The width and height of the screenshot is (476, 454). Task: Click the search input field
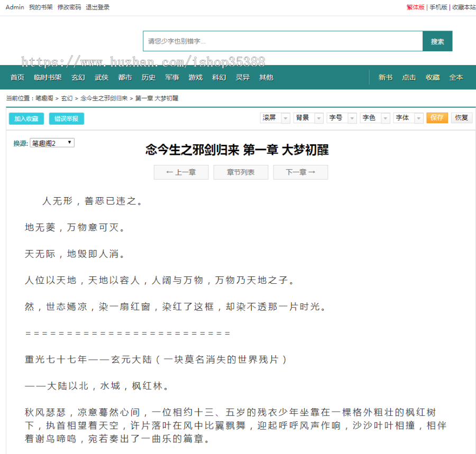(280, 40)
